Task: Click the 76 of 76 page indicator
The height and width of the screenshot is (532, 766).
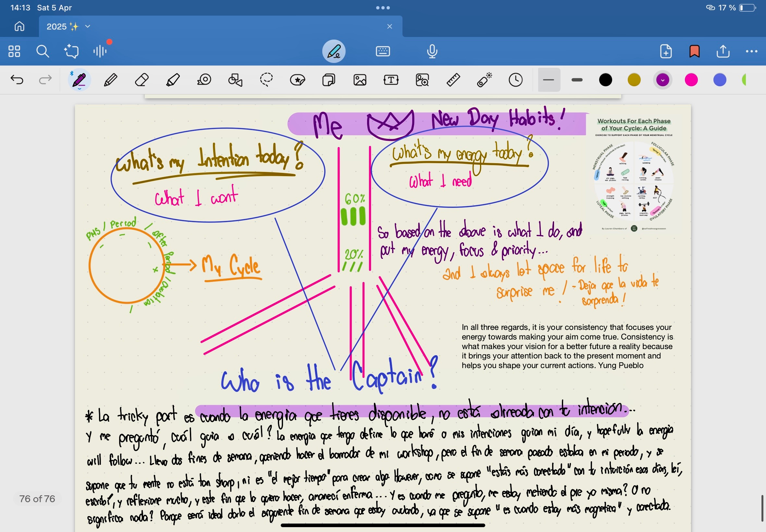Action: tap(37, 499)
